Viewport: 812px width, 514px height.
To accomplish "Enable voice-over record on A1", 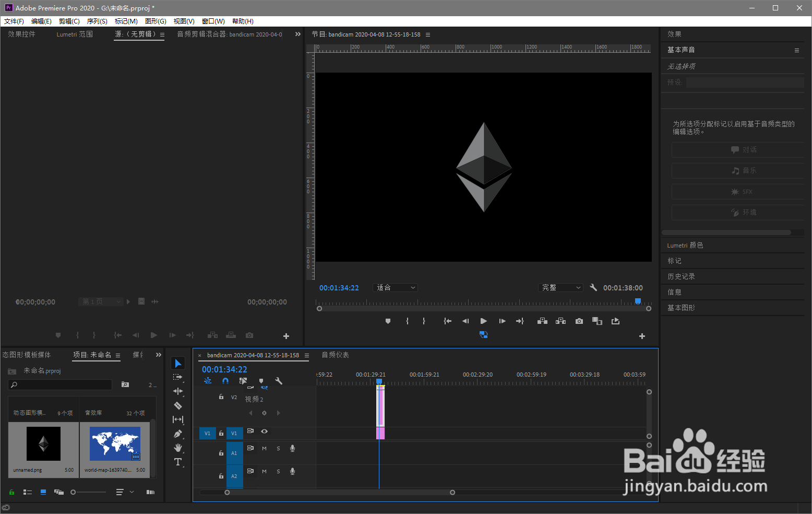I will click(x=293, y=449).
